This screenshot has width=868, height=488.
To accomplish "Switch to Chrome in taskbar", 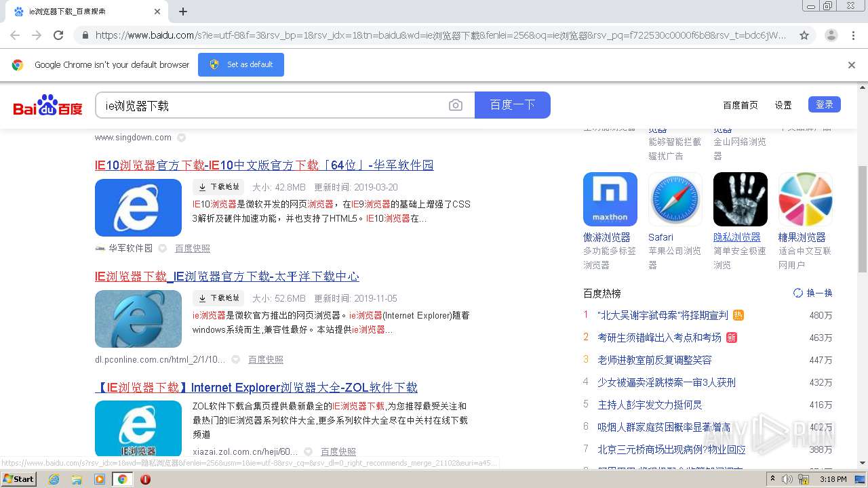I will (123, 479).
